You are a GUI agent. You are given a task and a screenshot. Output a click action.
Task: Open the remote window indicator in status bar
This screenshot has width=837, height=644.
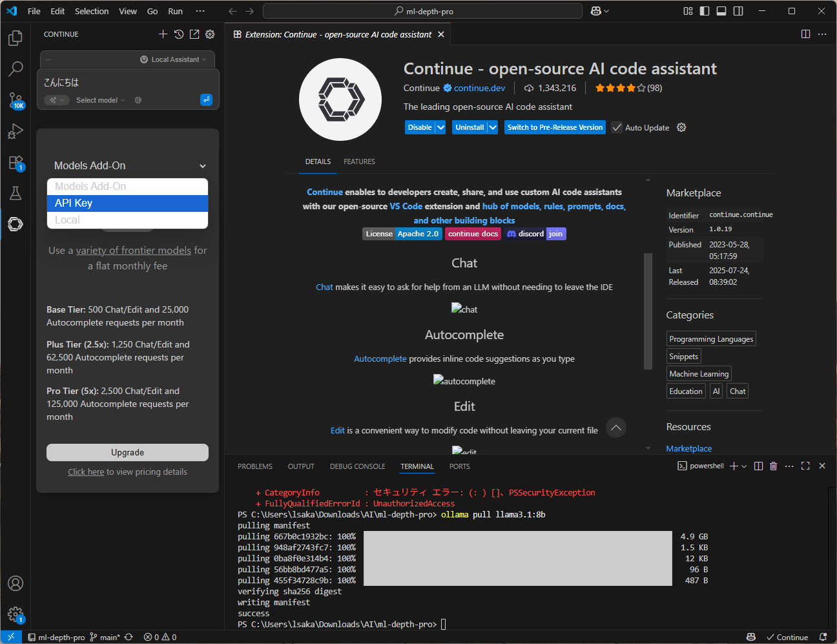coord(11,637)
